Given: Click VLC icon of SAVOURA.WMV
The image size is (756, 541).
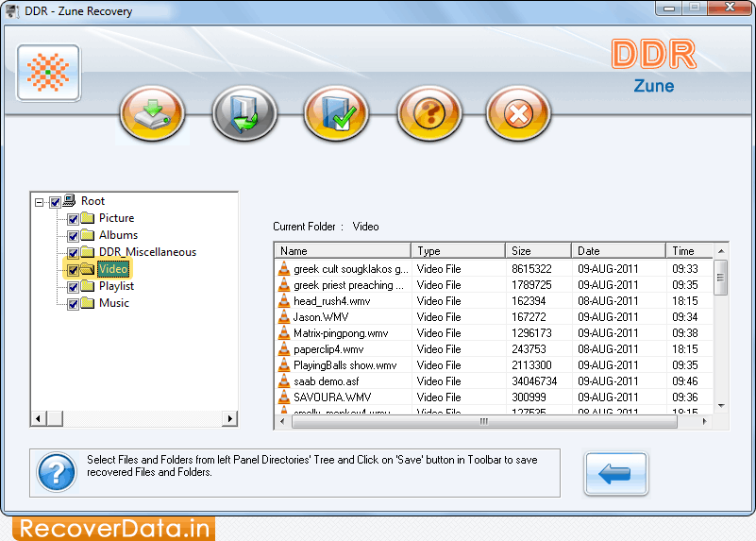Looking at the screenshot, I should coord(284,397).
